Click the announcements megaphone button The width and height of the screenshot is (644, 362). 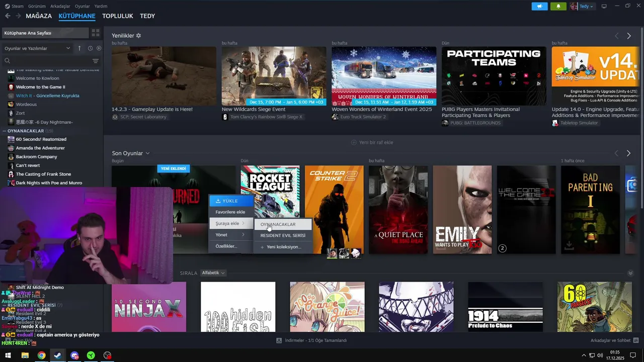click(539, 7)
